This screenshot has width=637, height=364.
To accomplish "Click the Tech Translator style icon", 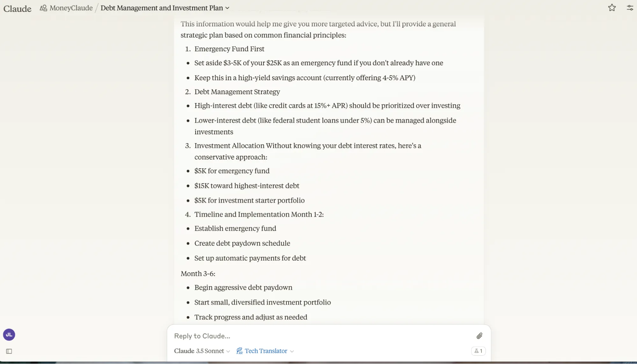I will tap(239, 351).
